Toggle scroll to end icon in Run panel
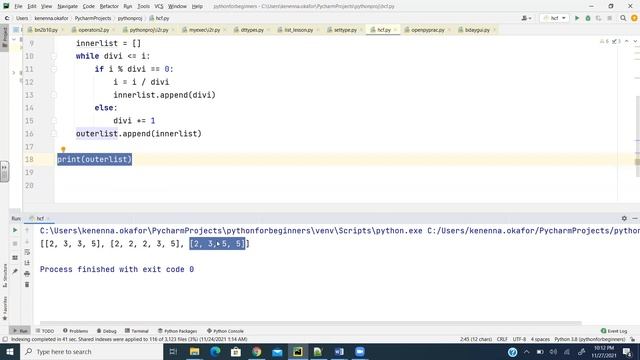 pos(27,263)
